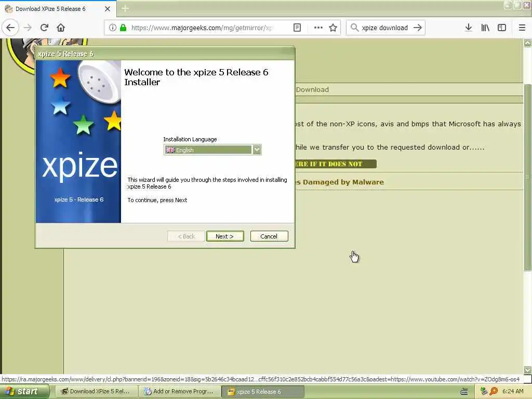Click the green secure connection padlock
The height and width of the screenshot is (399, 532).
click(x=123, y=28)
